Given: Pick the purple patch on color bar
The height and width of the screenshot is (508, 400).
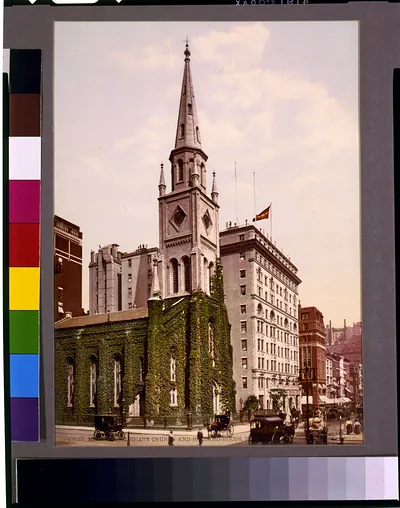Looking at the screenshot, I should point(25,419).
